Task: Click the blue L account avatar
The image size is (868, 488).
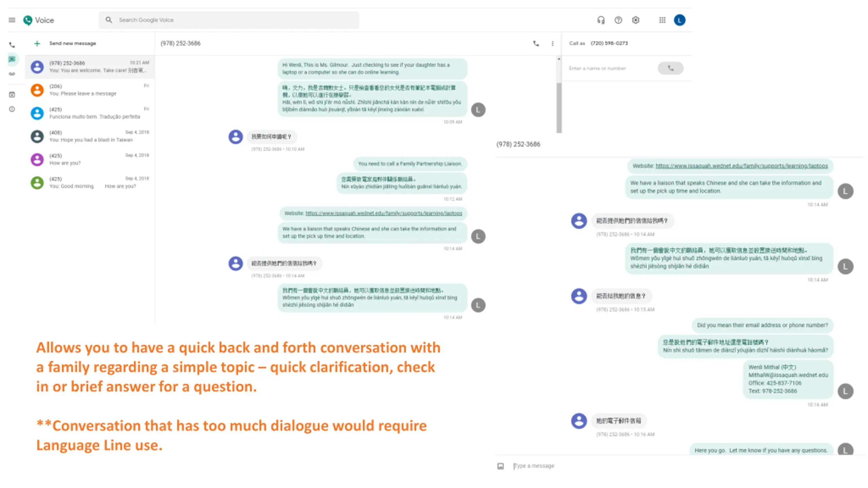Action: pos(679,20)
